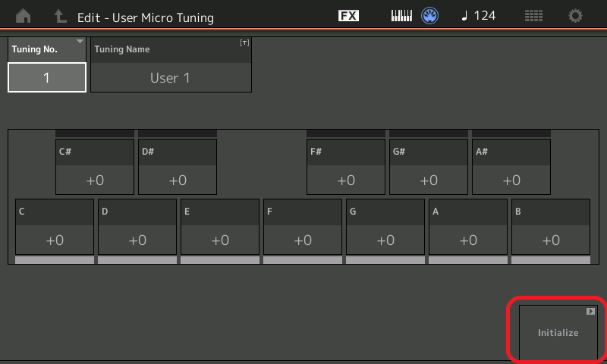Image resolution: width=607 pixels, height=364 pixels.
Task: Select the B note tuning value
Action: 551,240
